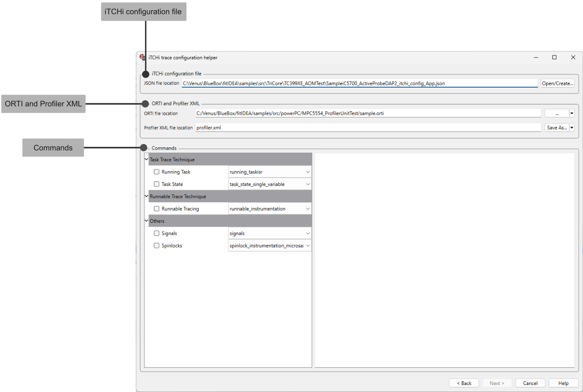Toggle the Spinlocks checkbox
583x392 pixels.
[x=157, y=246]
